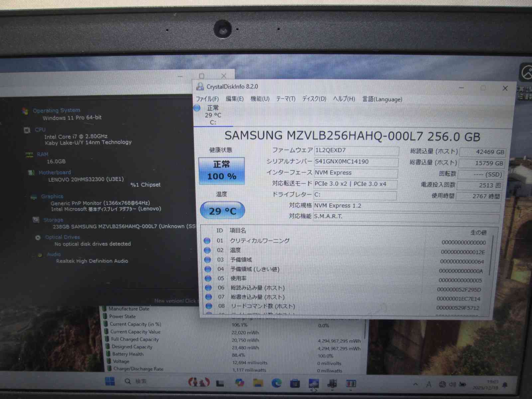532x399 pixels.
Task: Click the Storage section icon
Action: tap(36, 219)
